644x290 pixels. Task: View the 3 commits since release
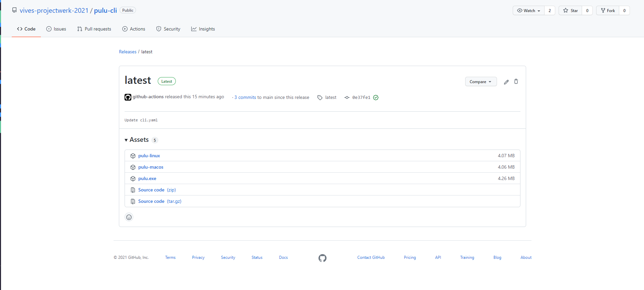coord(245,97)
